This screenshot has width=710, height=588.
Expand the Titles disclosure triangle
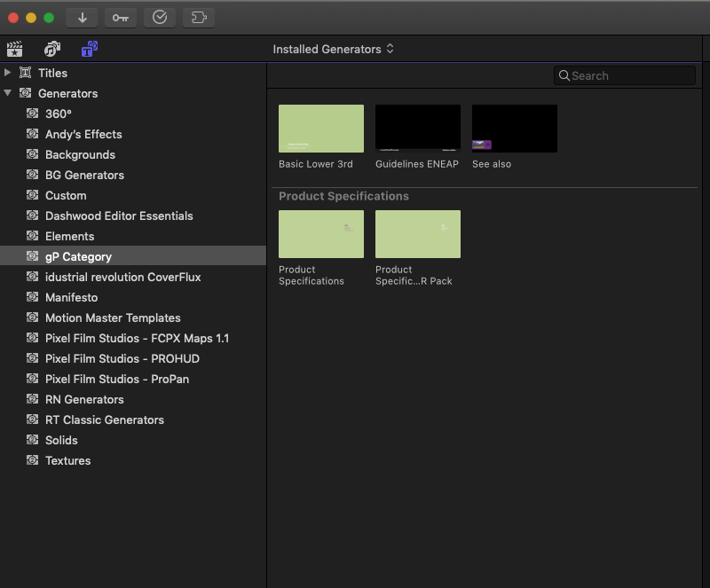coord(7,73)
